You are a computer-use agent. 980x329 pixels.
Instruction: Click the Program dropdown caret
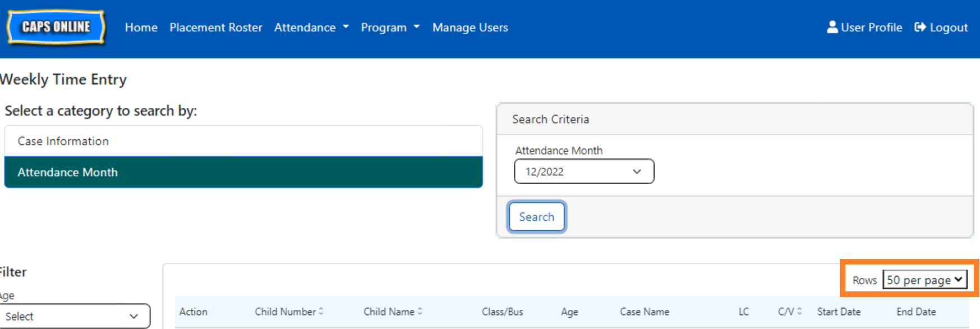click(416, 27)
